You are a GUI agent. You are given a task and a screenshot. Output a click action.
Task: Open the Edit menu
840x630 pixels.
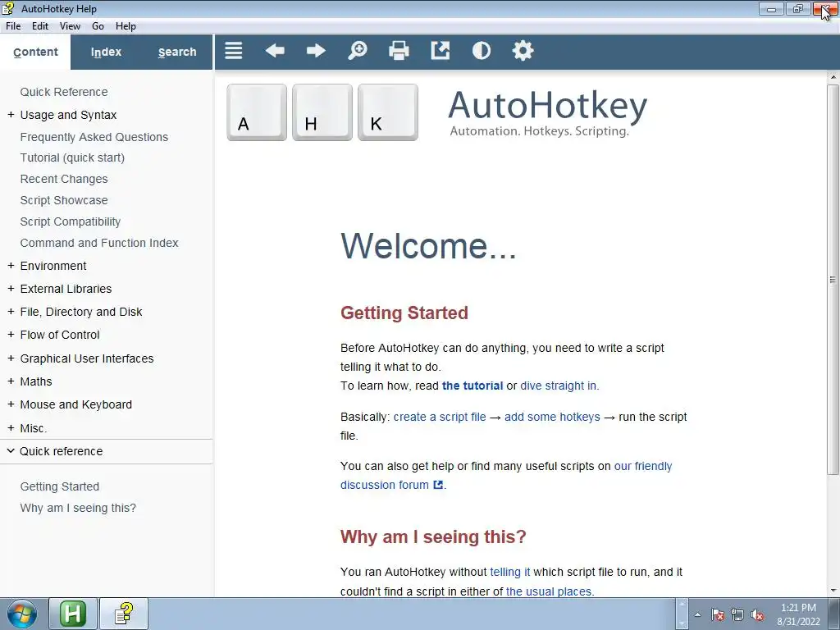tap(40, 26)
